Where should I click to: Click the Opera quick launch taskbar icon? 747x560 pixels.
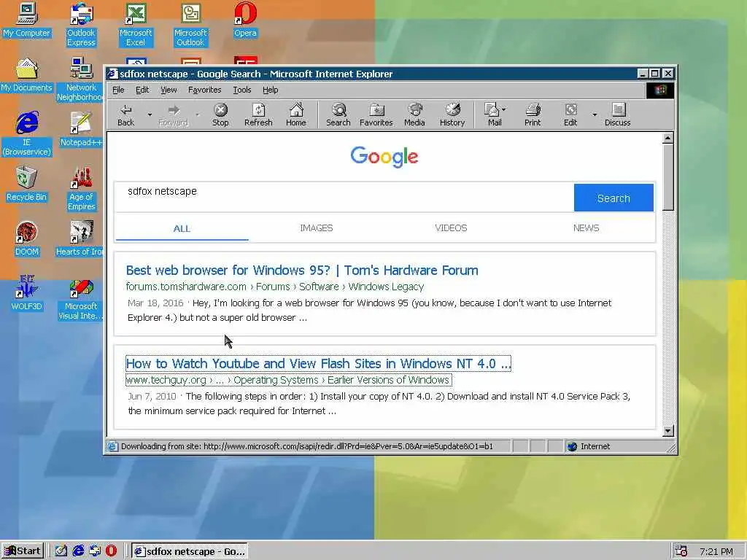coord(111,551)
